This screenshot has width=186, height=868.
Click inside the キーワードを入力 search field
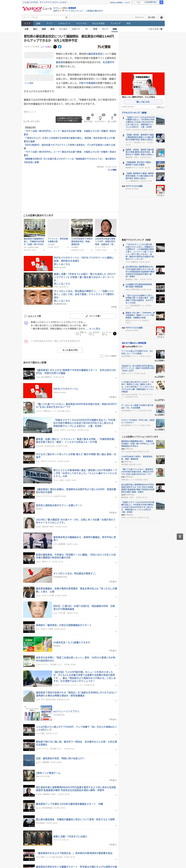point(44,18)
